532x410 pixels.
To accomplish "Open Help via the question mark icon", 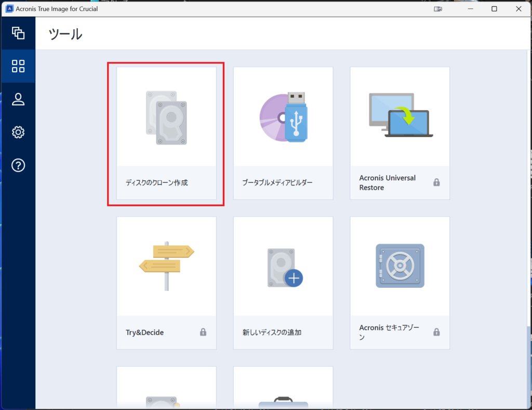I will coord(18,165).
